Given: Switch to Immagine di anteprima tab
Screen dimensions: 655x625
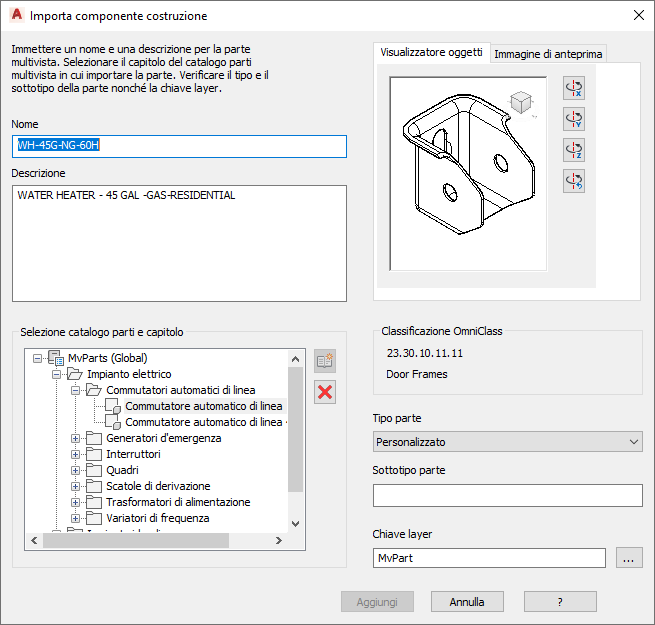Looking at the screenshot, I should click(x=549, y=54).
